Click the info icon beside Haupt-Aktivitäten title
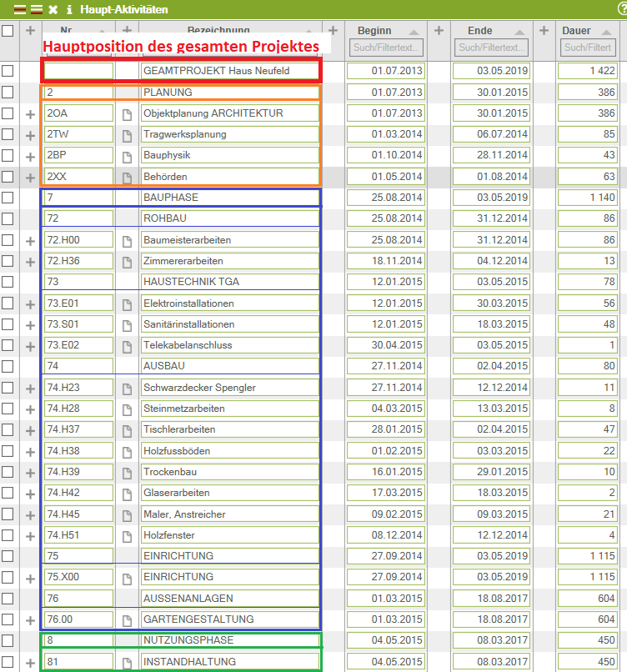 pyautogui.click(x=69, y=10)
